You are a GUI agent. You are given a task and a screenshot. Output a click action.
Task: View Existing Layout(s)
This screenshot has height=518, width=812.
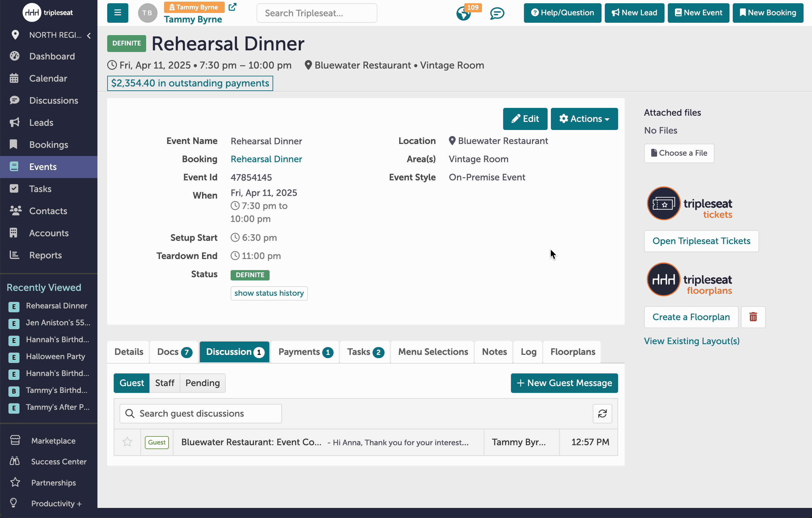pyautogui.click(x=691, y=341)
